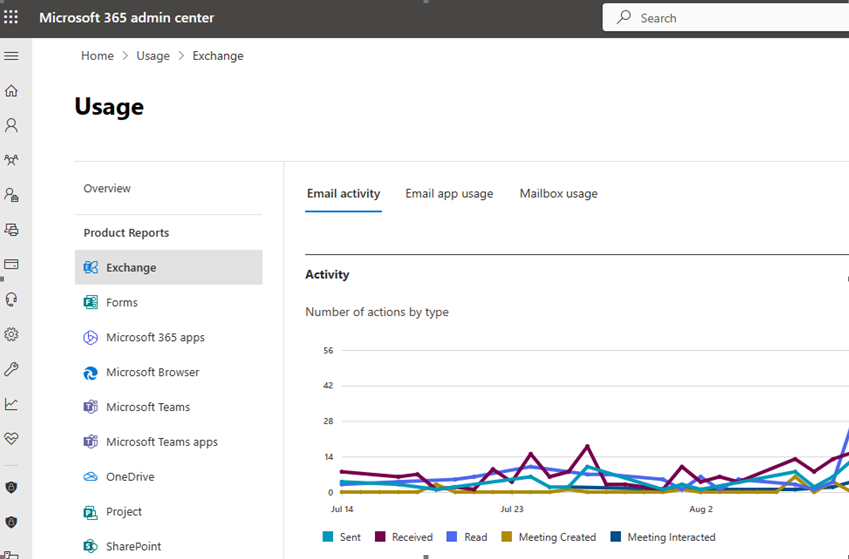Viewport: 849px width, 559px height.
Task: Click the SharePoint product icon
Action: 90,546
